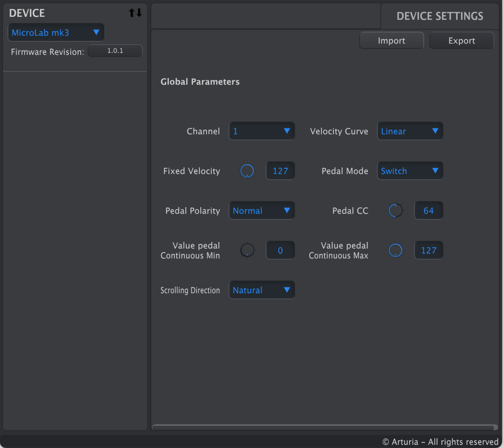Click the Import button
Image resolution: width=503 pixels, height=448 pixels.
pyautogui.click(x=391, y=40)
